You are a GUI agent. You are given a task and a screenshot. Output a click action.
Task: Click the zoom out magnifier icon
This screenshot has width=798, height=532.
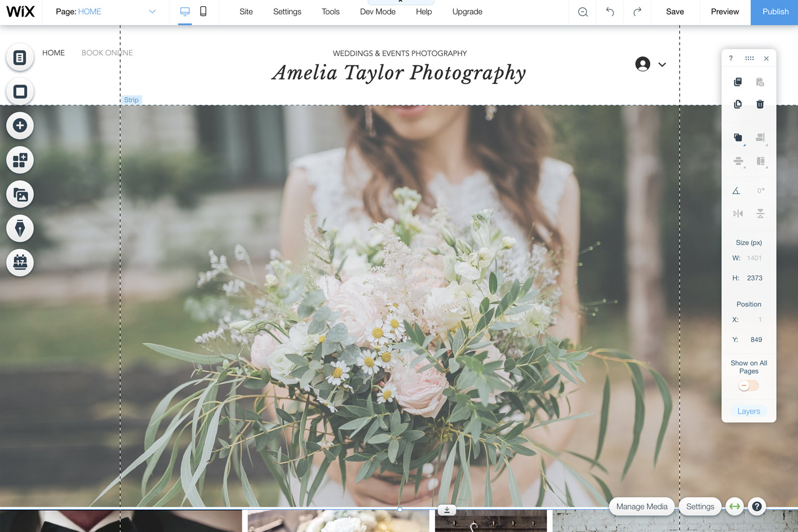(583, 12)
